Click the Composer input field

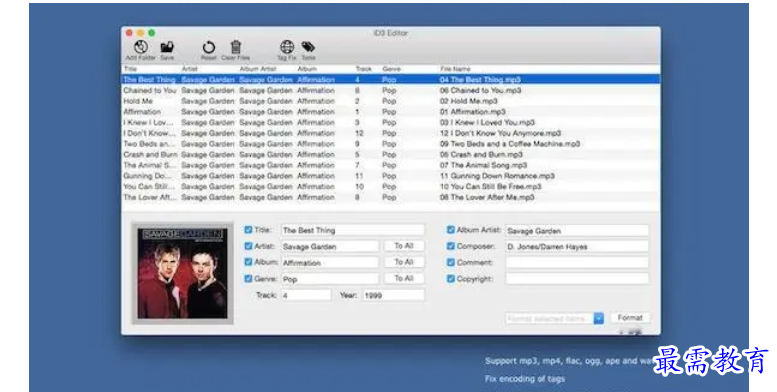(577, 246)
